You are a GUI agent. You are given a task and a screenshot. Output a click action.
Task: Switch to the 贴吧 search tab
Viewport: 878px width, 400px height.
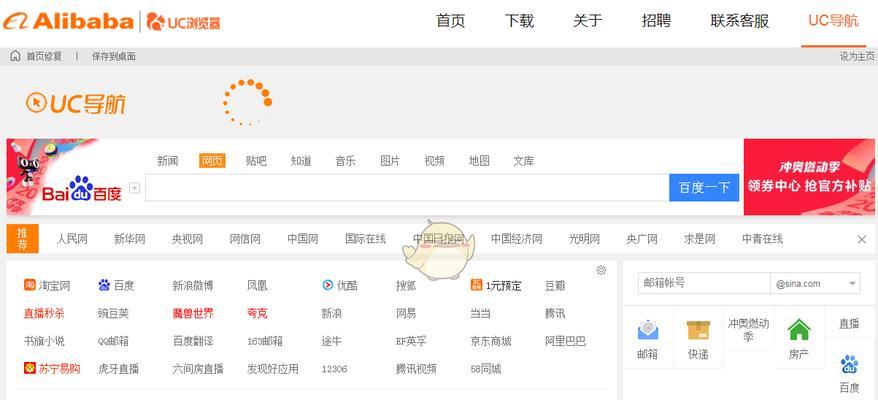(x=256, y=161)
